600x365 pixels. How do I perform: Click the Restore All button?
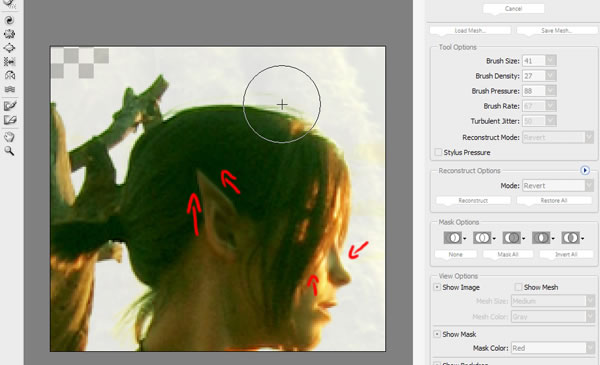pos(554,200)
